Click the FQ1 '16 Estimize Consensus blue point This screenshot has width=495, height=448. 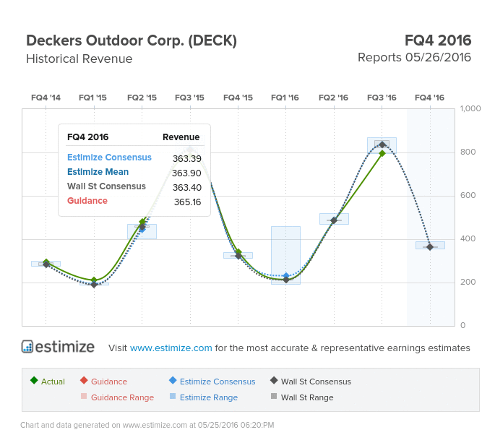click(x=286, y=276)
